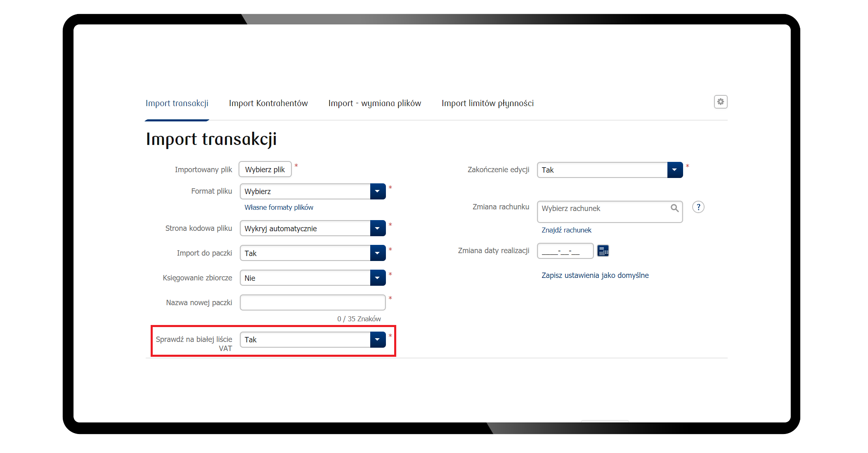868x453 pixels.
Task: Open Strona kodowa pliku dropdown
Action: 377,228
